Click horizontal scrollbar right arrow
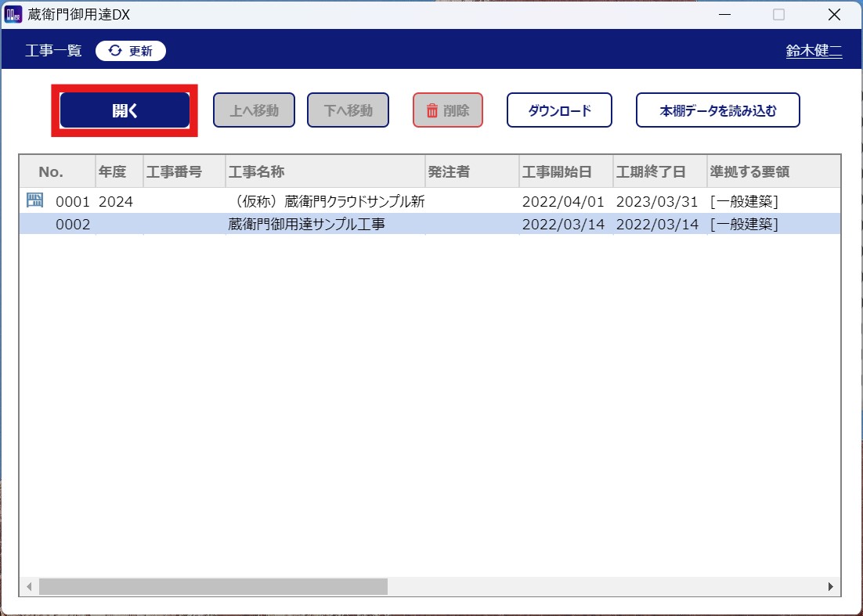 click(831, 587)
